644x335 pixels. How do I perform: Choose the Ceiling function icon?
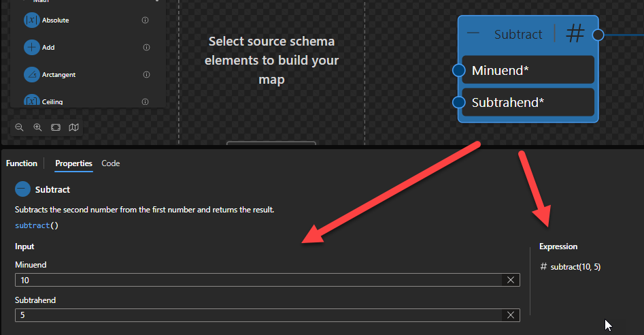(31, 101)
